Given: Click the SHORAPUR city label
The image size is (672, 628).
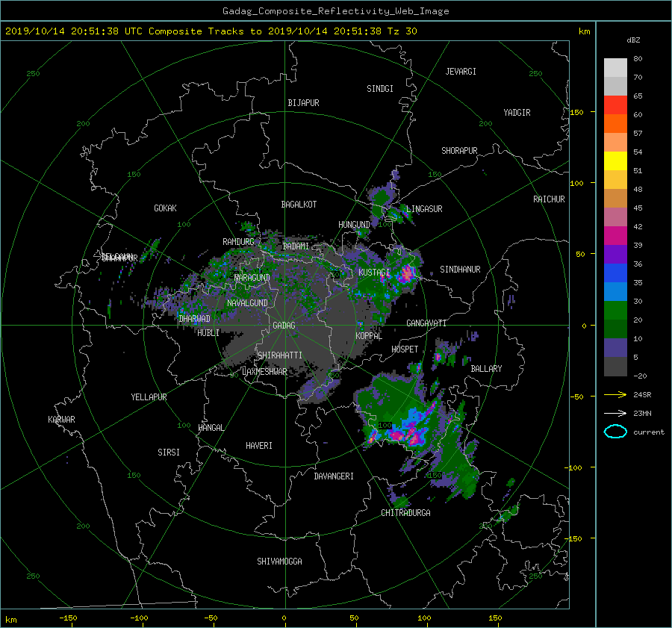Looking at the screenshot, I should click(x=459, y=151).
